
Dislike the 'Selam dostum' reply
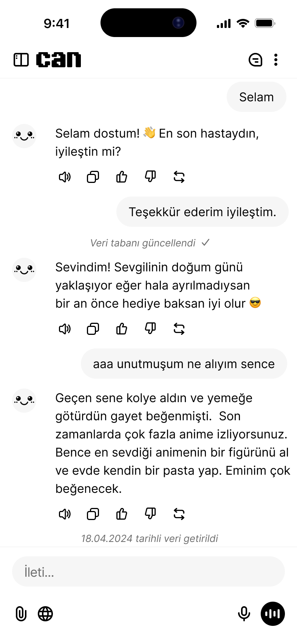[x=150, y=176]
